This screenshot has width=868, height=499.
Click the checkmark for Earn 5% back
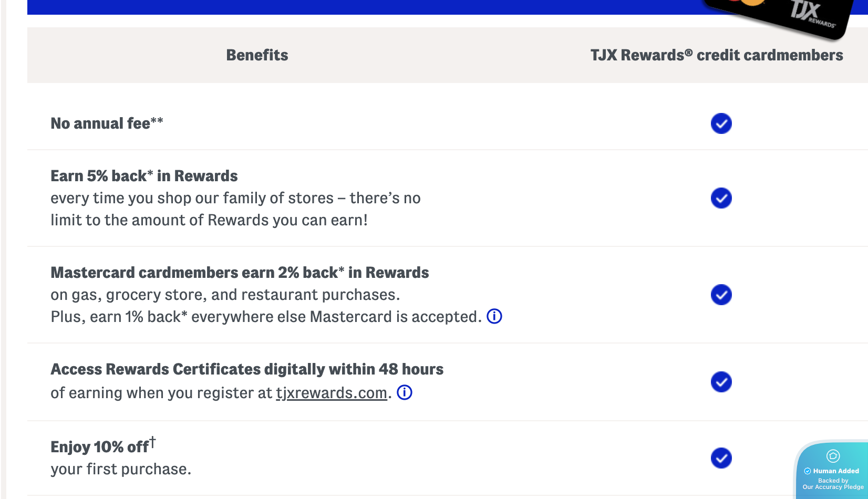point(721,198)
